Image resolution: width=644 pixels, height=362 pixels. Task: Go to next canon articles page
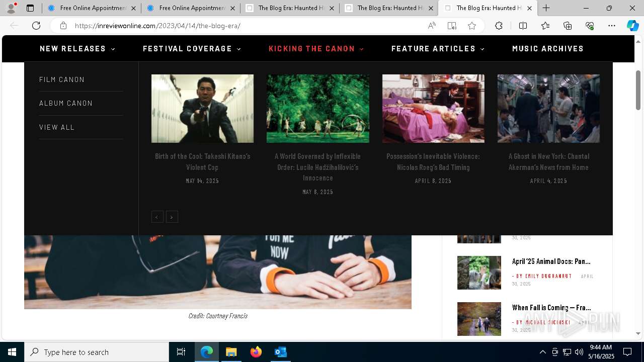pos(172,217)
